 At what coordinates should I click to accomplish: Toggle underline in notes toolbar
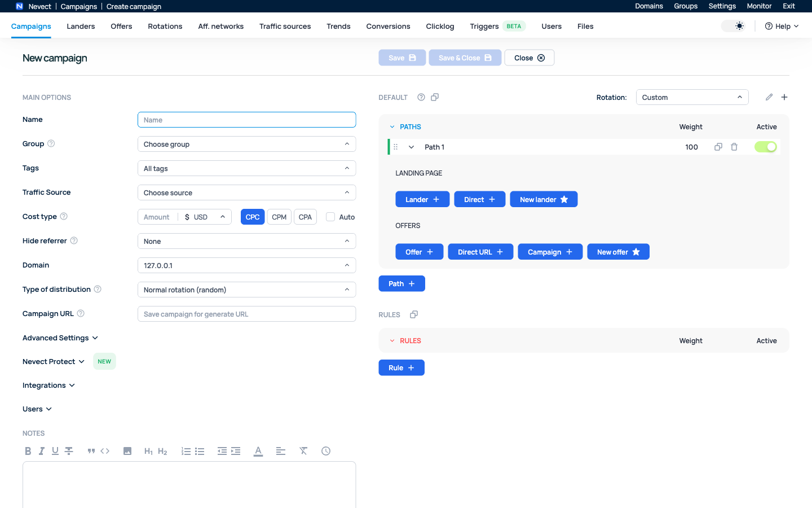coord(55,451)
